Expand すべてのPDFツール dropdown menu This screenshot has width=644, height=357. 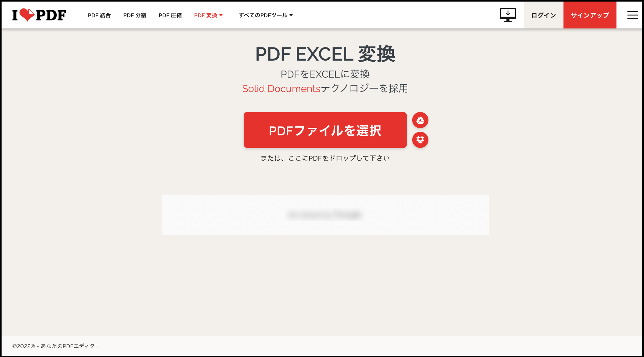point(266,15)
